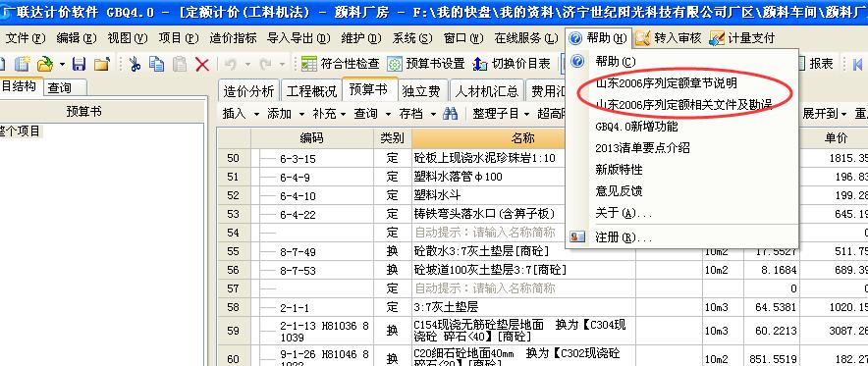The width and height of the screenshot is (868, 366).
Task: Open the 导入导出 menu
Action: point(298,38)
